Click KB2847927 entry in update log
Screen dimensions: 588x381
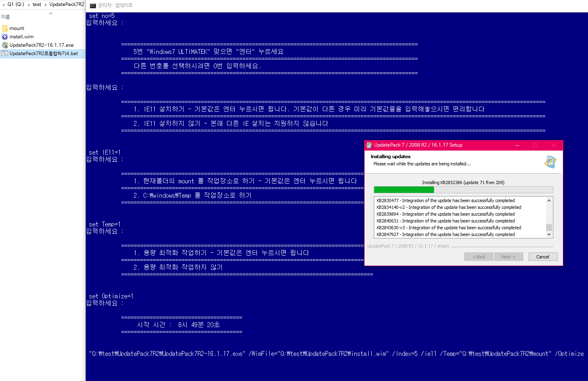click(x=446, y=234)
